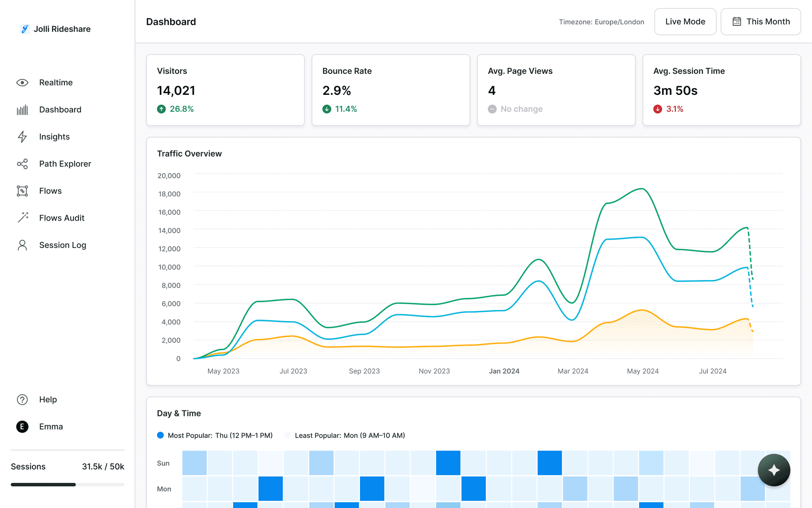Screen dimensions: 812x508
Task: Click the Sessions usage progress bar
Action: 67,484
